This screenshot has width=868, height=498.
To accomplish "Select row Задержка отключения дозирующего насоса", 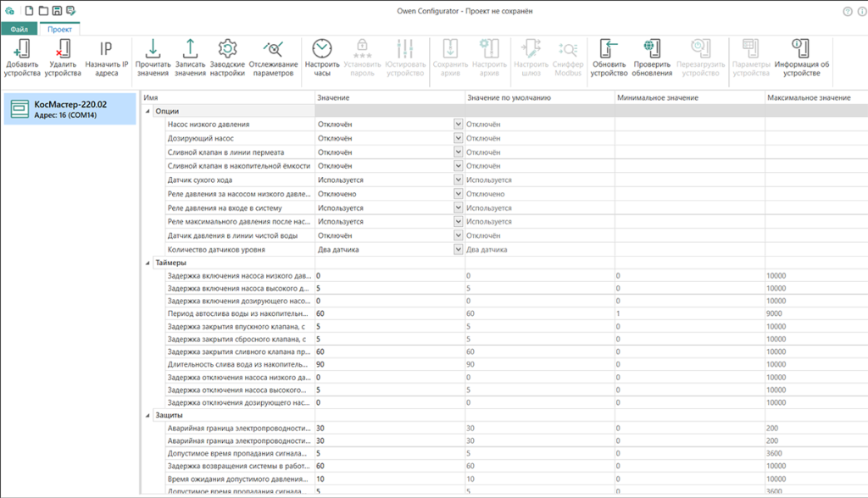I will click(x=238, y=402).
